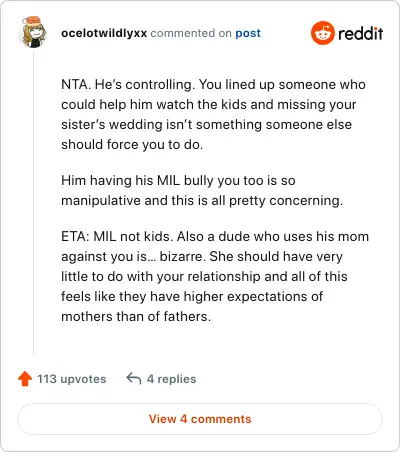
Task: Click the "113 upvotes" count
Action: pos(71,379)
